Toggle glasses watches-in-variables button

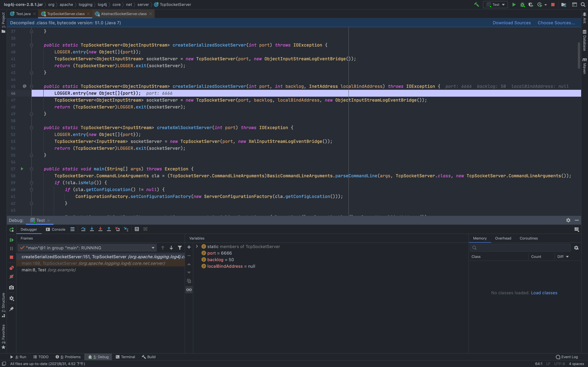(189, 290)
